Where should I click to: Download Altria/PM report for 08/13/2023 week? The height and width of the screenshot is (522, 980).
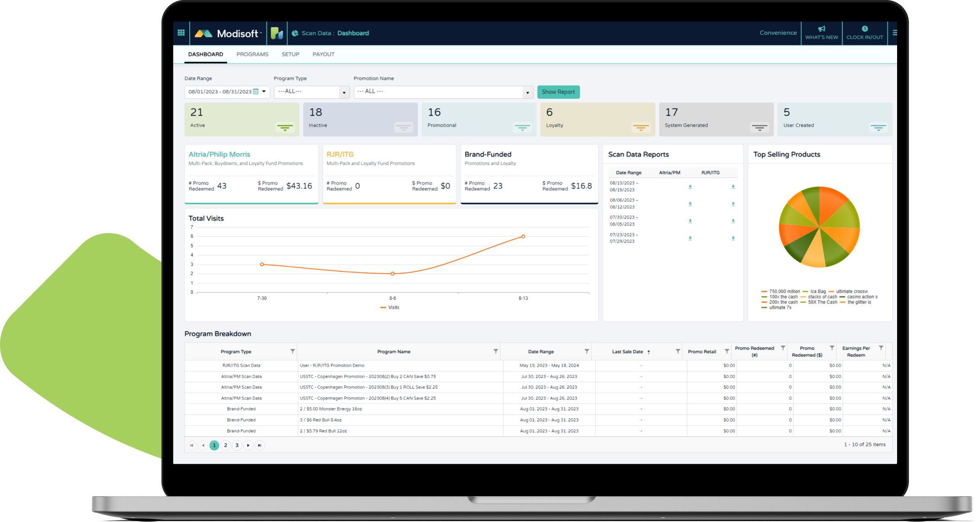point(690,187)
